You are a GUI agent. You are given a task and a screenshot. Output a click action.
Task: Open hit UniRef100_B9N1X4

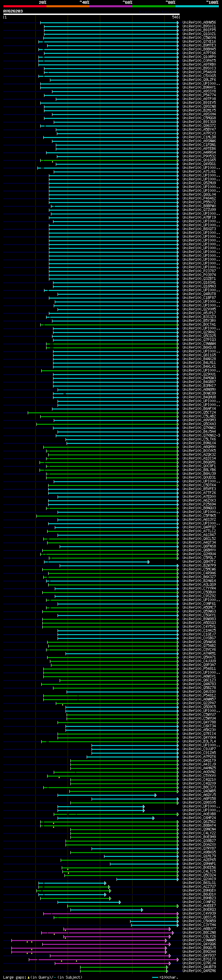click(x=199, y=443)
